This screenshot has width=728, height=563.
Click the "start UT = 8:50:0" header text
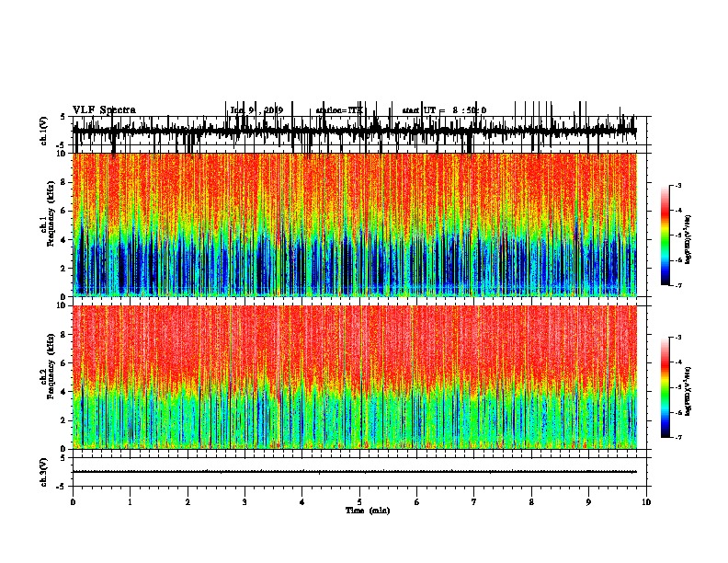point(444,110)
